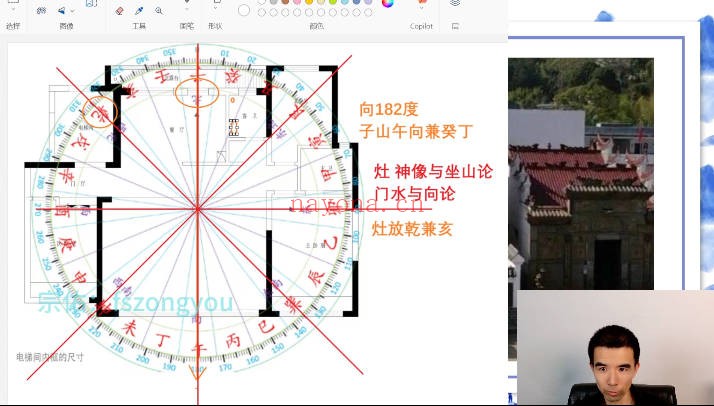Click the red 巳 compass character

[x=265, y=327]
